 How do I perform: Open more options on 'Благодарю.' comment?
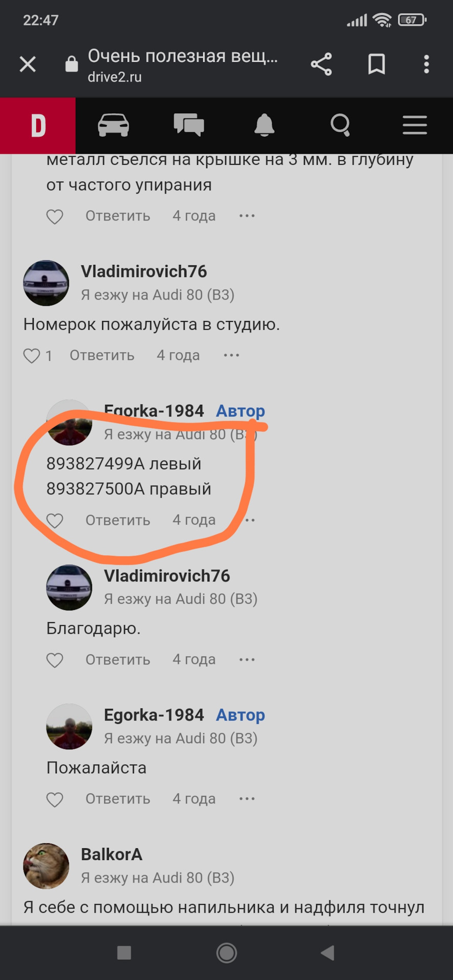tap(247, 659)
